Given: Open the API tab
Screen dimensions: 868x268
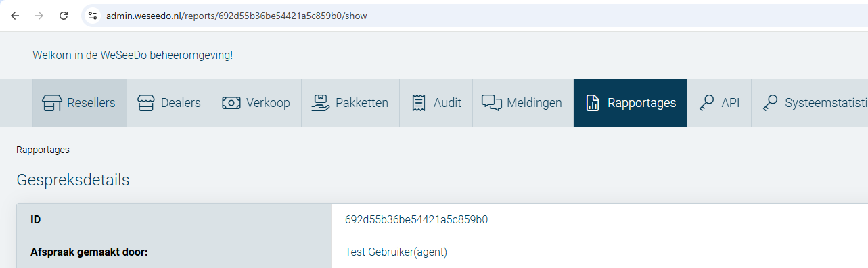Looking at the screenshot, I should 719,103.
